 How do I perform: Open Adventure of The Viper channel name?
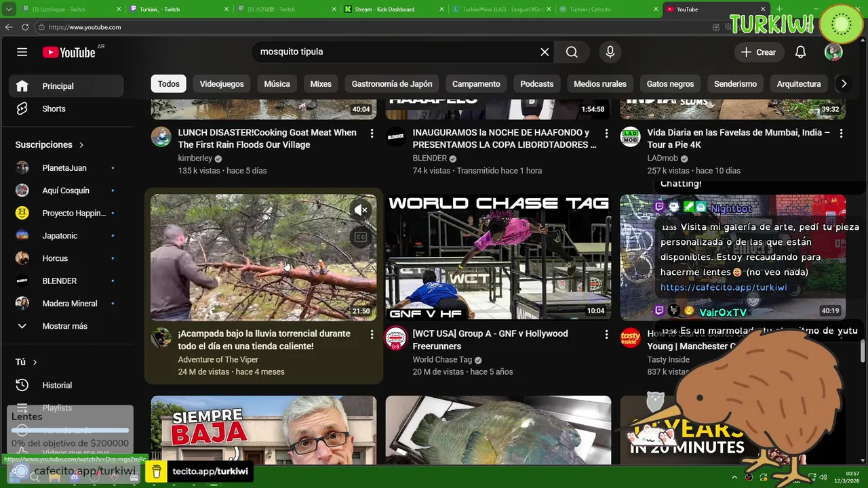(x=218, y=360)
